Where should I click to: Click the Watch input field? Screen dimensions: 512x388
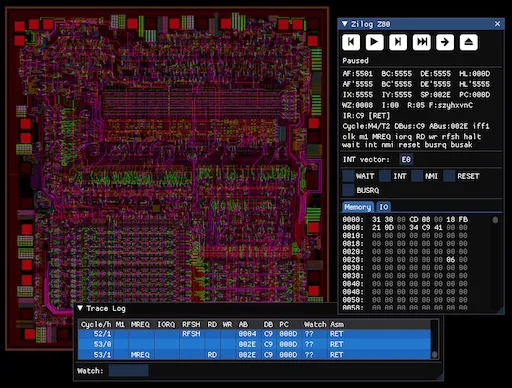point(129,371)
